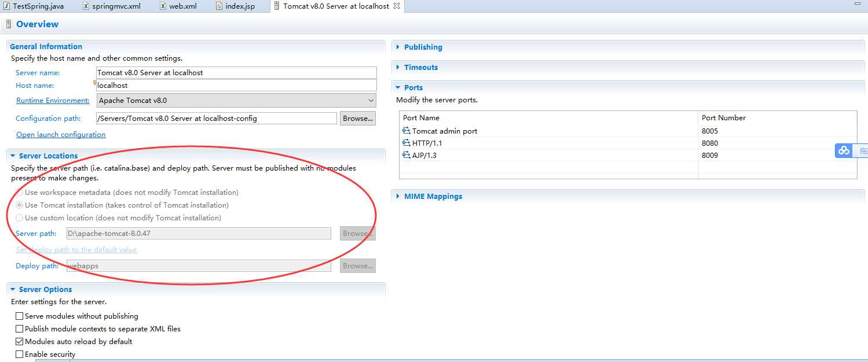Image resolution: width=868 pixels, height=362 pixels.
Task: Check Publish module contexts to separate XML files
Action: [x=20, y=329]
